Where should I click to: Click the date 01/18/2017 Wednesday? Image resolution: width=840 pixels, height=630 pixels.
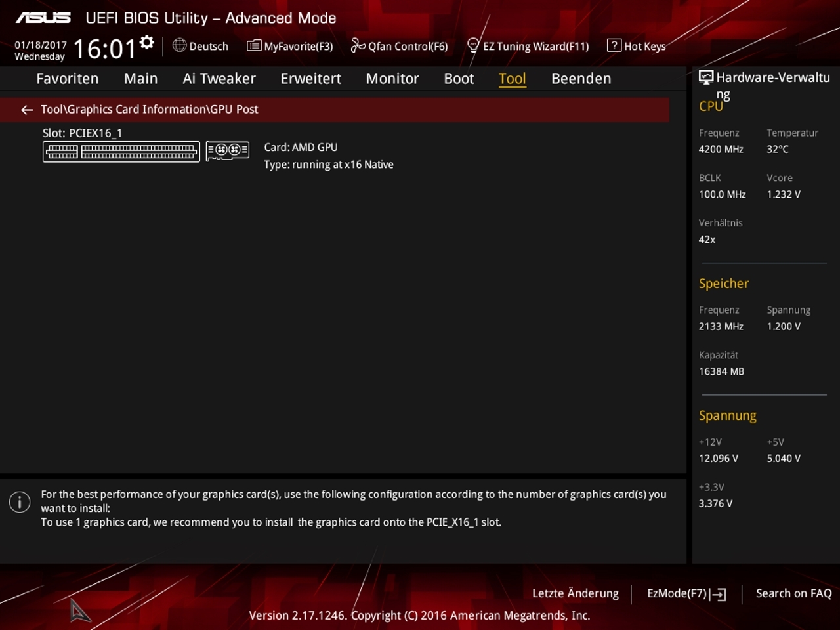(41, 51)
